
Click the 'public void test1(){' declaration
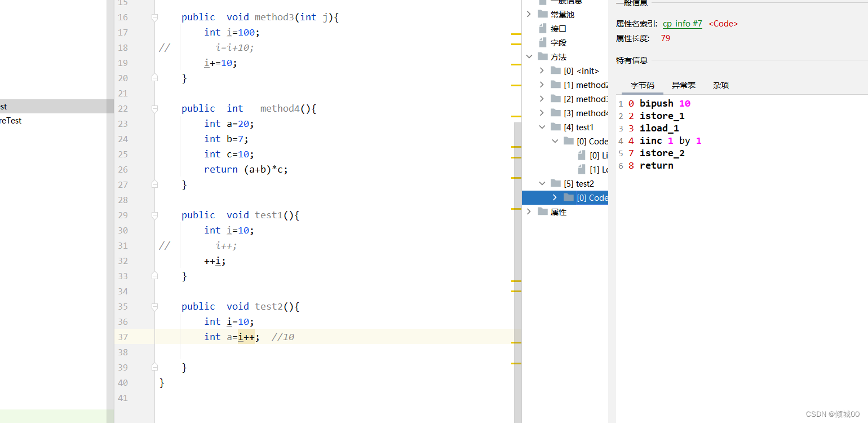pyautogui.click(x=240, y=215)
